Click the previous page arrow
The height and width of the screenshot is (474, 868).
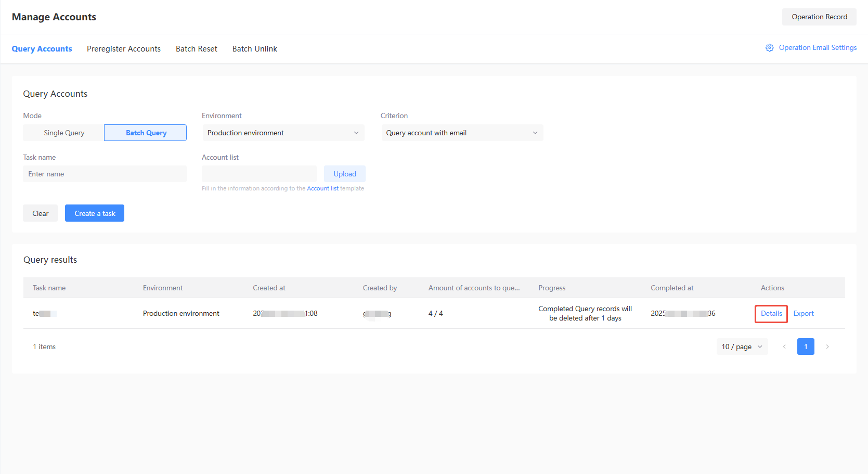tap(784, 347)
